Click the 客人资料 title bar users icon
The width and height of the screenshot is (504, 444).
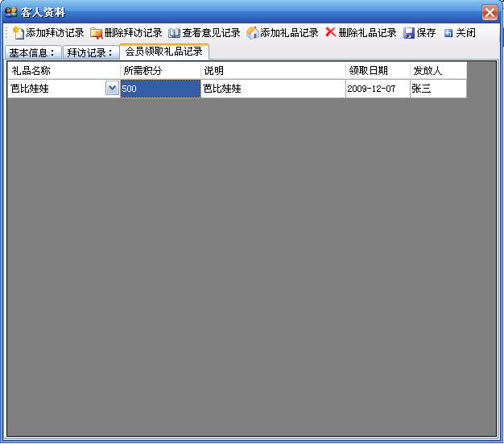click(x=11, y=12)
